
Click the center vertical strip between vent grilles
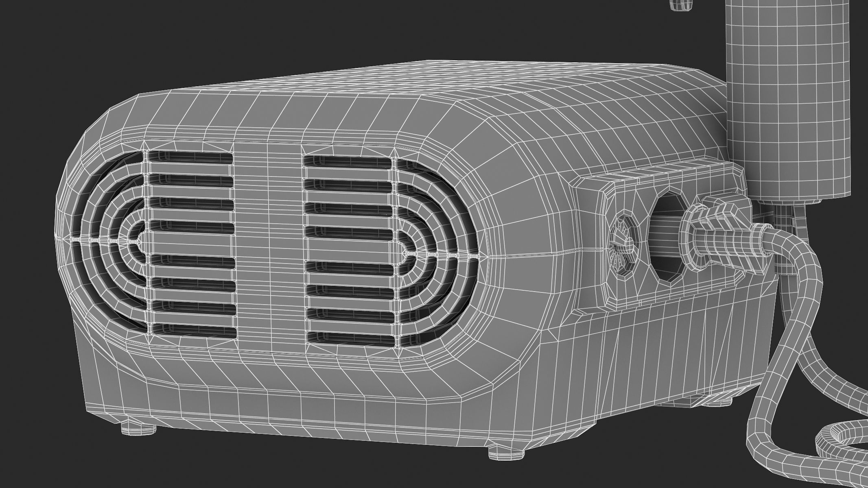point(269,244)
